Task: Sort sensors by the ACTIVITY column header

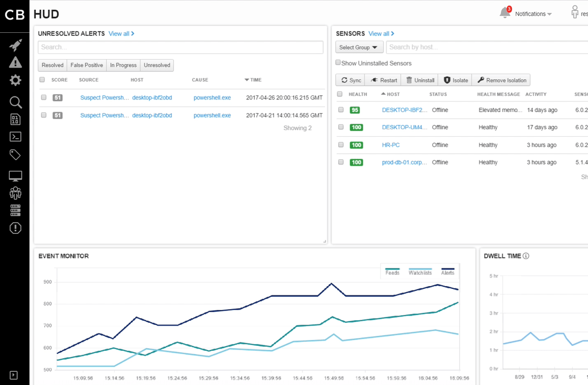Action: (x=536, y=94)
